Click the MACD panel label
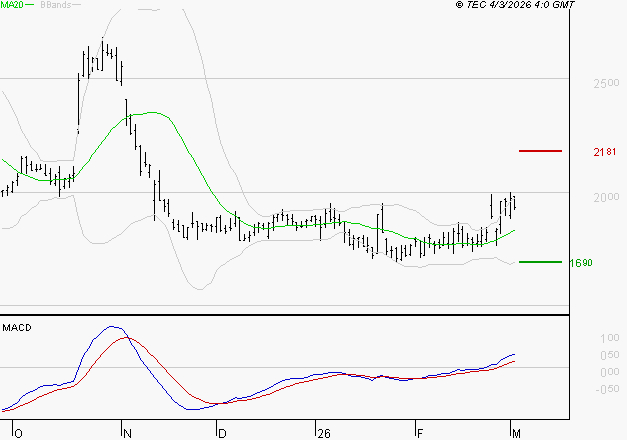This screenshot has width=627, height=440. click(17, 328)
